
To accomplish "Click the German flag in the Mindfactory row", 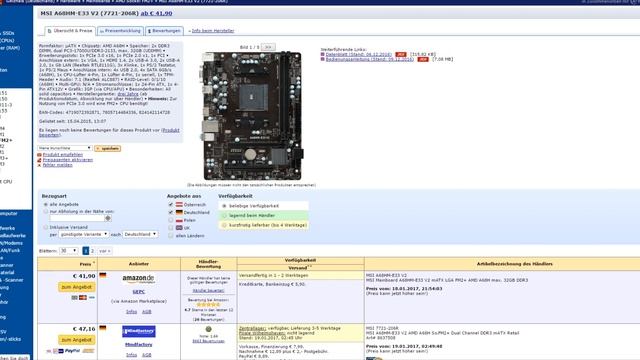I will tap(102, 328).
